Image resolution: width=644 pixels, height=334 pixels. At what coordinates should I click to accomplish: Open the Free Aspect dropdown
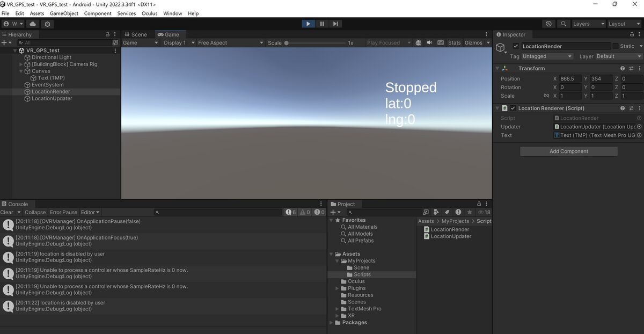230,42
